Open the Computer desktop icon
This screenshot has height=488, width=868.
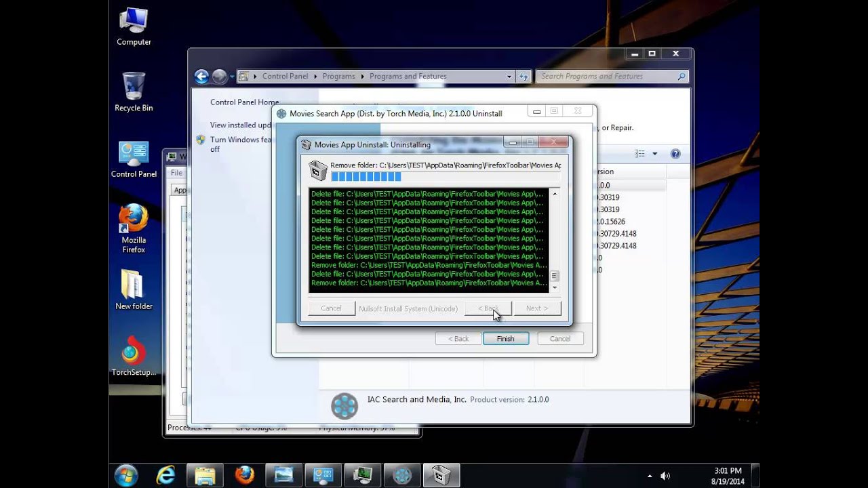pos(134,27)
